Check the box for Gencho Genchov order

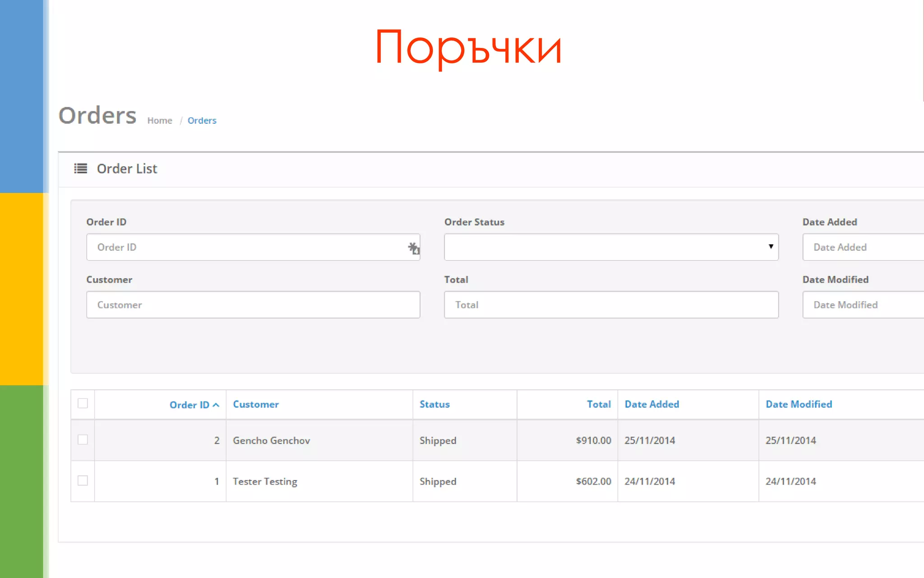[x=83, y=439]
